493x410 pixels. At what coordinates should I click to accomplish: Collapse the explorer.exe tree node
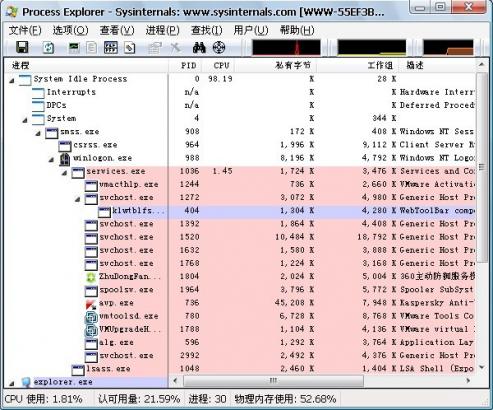[12, 383]
